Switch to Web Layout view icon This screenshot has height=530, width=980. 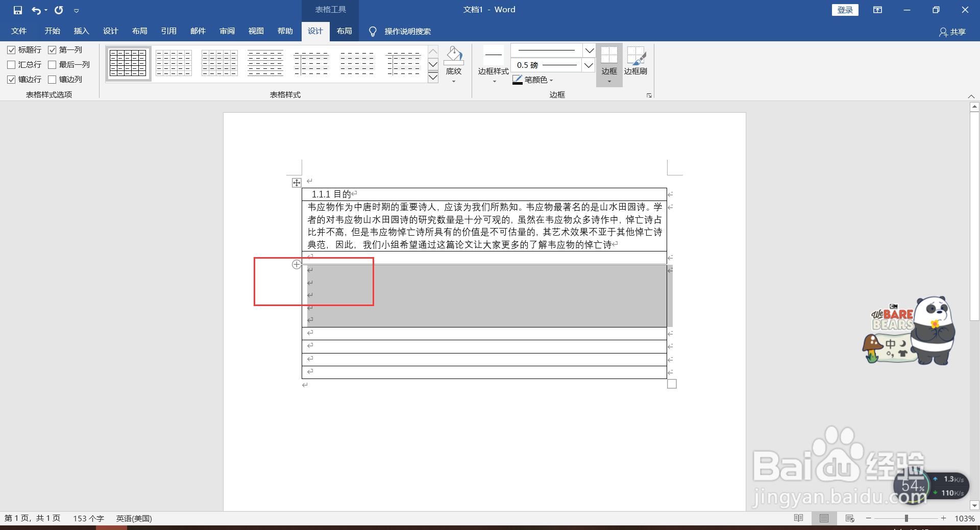pyautogui.click(x=850, y=518)
